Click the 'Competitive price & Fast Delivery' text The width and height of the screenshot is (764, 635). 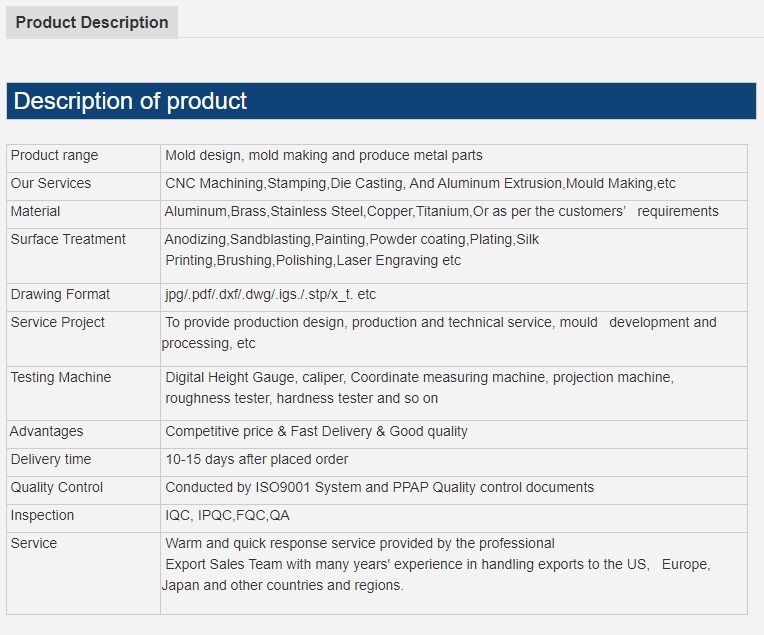click(x=316, y=432)
